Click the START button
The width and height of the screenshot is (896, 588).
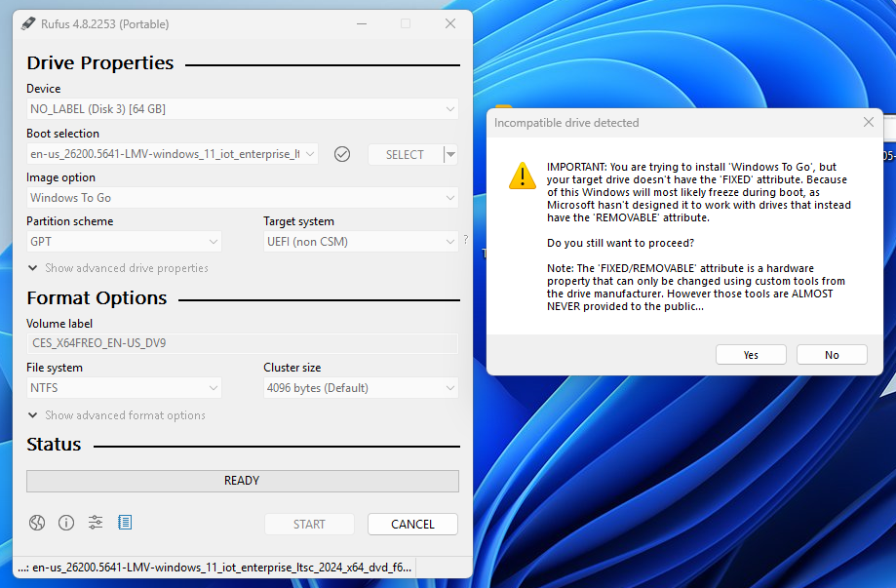tap(309, 524)
